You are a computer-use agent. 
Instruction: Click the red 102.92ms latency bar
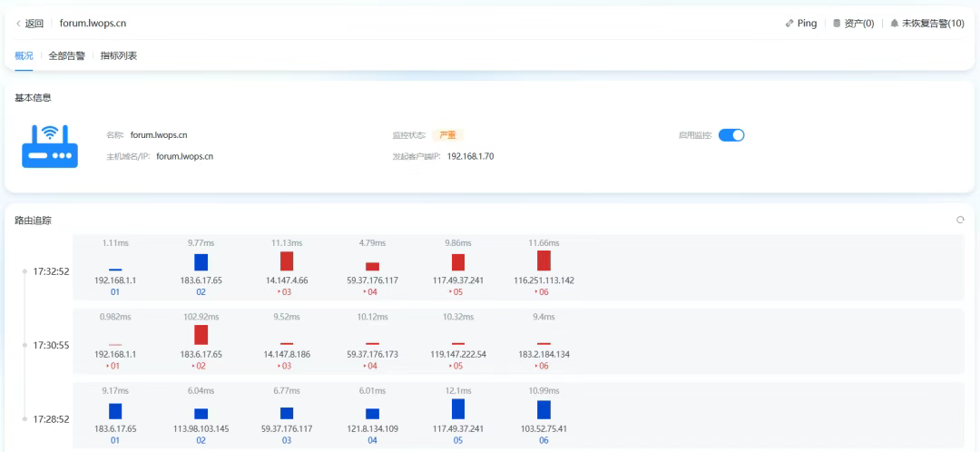pyautogui.click(x=201, y=335)
